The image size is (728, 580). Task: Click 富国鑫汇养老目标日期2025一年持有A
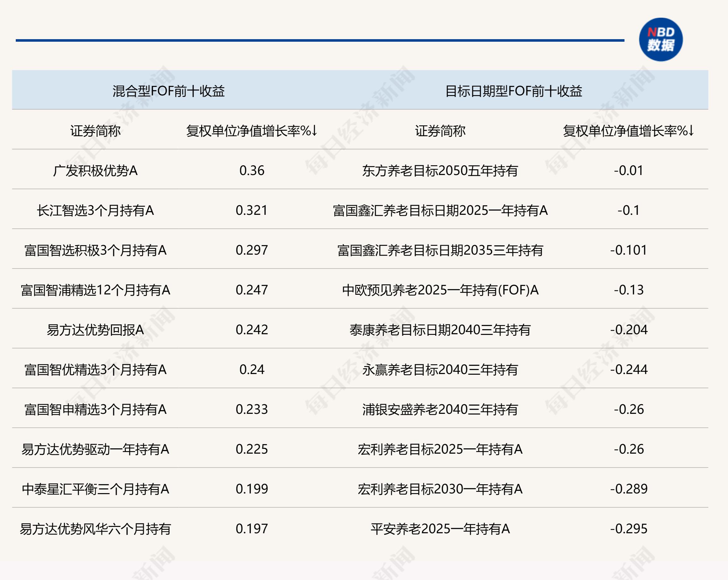(440, 210)
